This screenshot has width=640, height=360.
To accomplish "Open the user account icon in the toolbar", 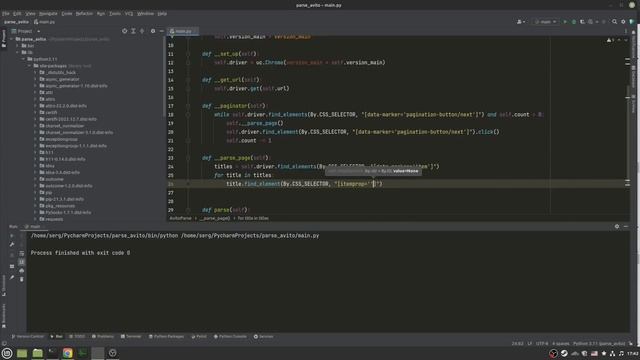I will (x=520, y=22).
